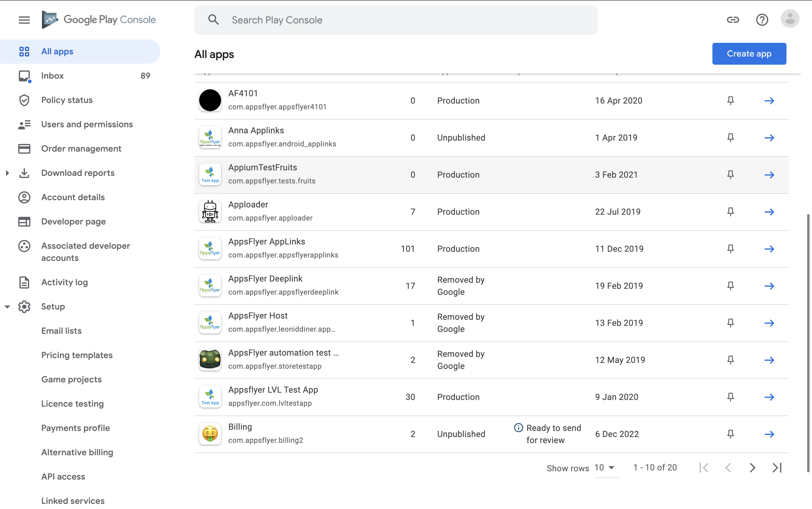The image size is (812, 509).
Task: Click the Google Play Console logo icon
Action: coord(50,19)
